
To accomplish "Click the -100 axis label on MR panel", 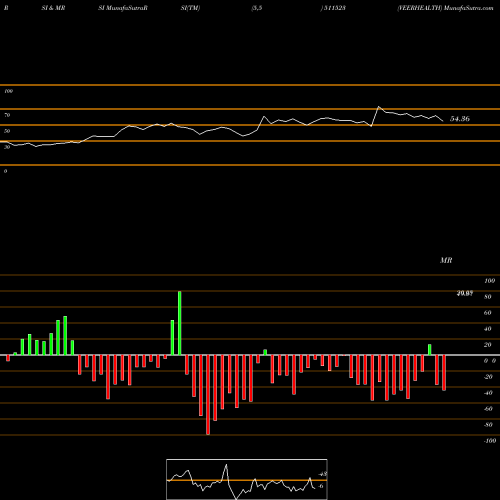I will click(x=489, y=441).
